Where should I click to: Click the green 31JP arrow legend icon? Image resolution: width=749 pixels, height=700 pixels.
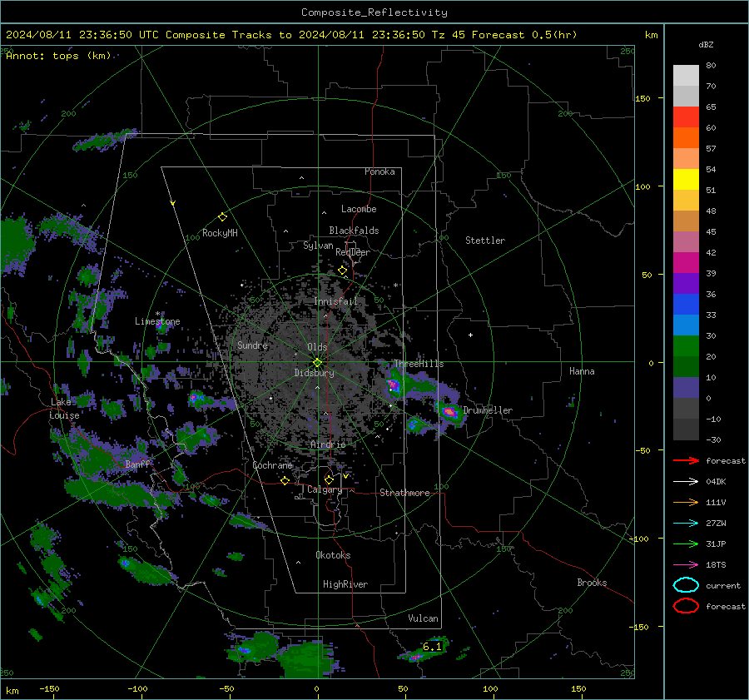[x=686, y=544]
